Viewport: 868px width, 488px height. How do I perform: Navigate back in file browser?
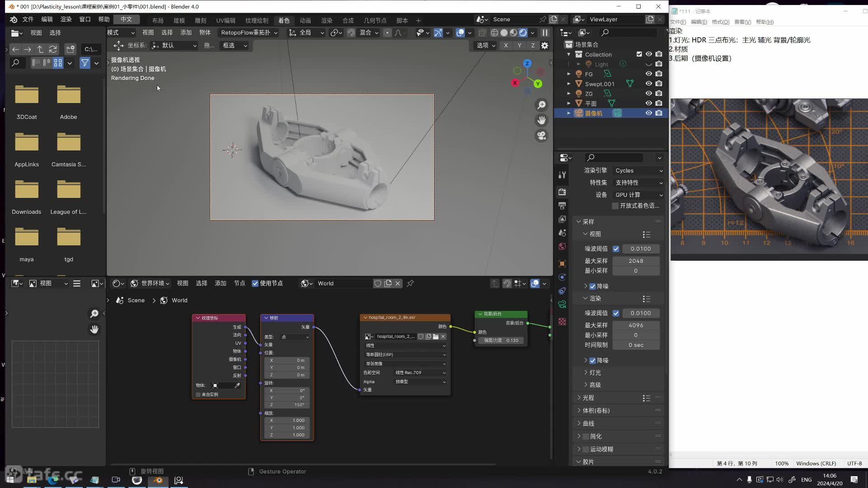(x=15, y=49)
